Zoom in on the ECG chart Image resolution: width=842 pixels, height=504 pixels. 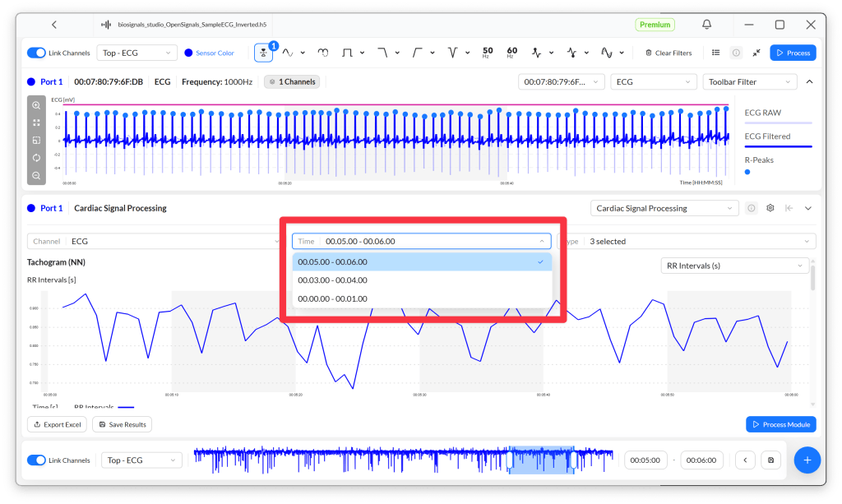[36, 105]
